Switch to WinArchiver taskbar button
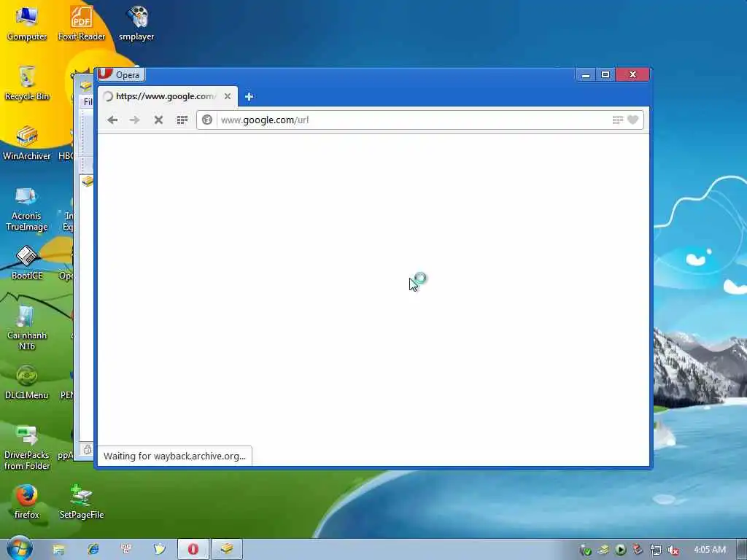The height and width of the screenshot is (560, 747). pyautogui.click(x=227, y=550)
